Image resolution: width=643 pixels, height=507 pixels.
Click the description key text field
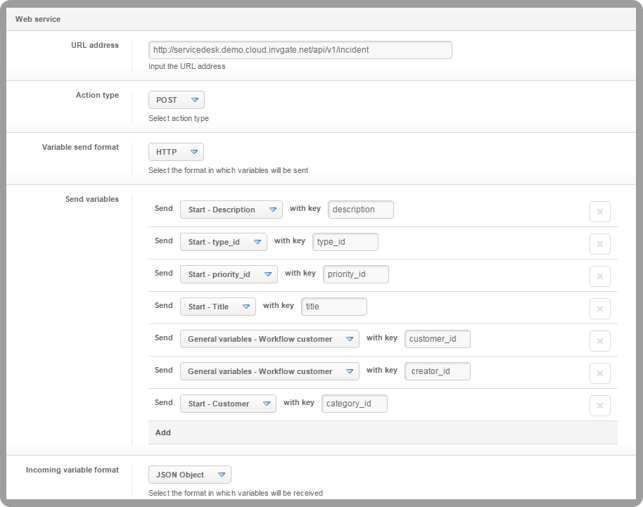click(361, 209)
